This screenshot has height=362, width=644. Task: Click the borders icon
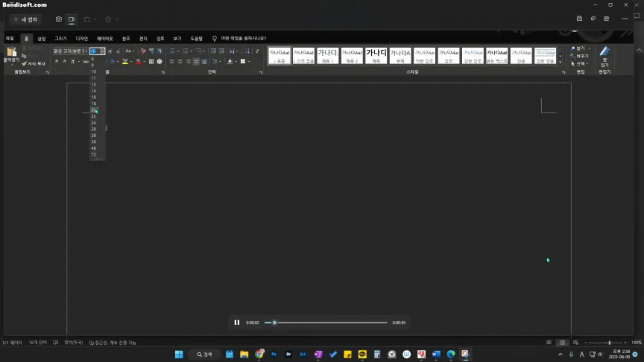[243, 62]
